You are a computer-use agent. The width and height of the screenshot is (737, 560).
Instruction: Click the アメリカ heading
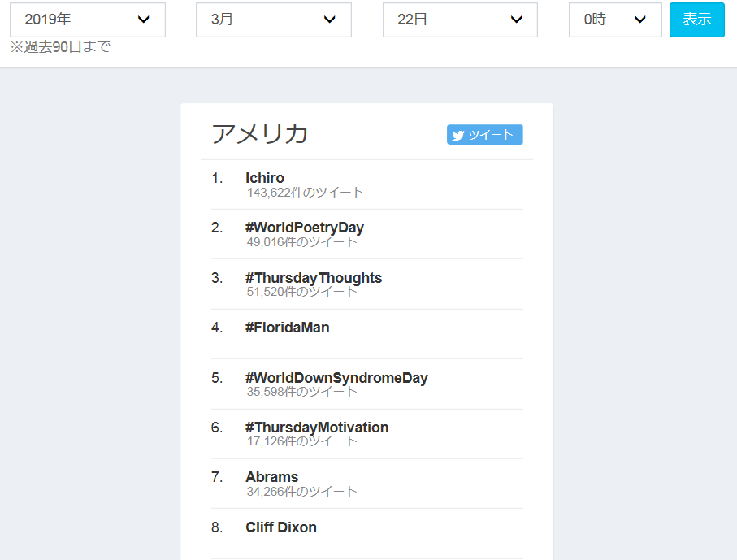click(x=259, y=133)
